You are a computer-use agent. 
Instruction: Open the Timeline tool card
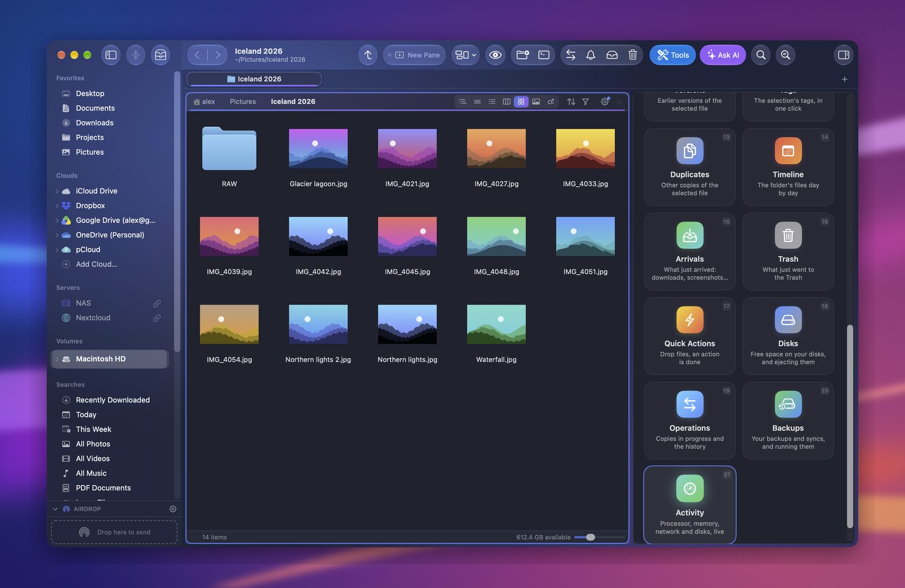[x=788, y=167]
